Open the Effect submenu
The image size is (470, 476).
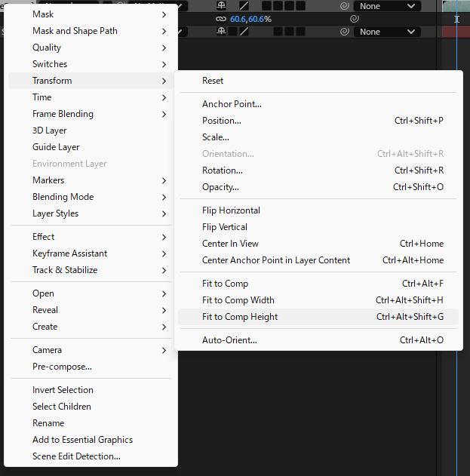[x=91, y=237]
